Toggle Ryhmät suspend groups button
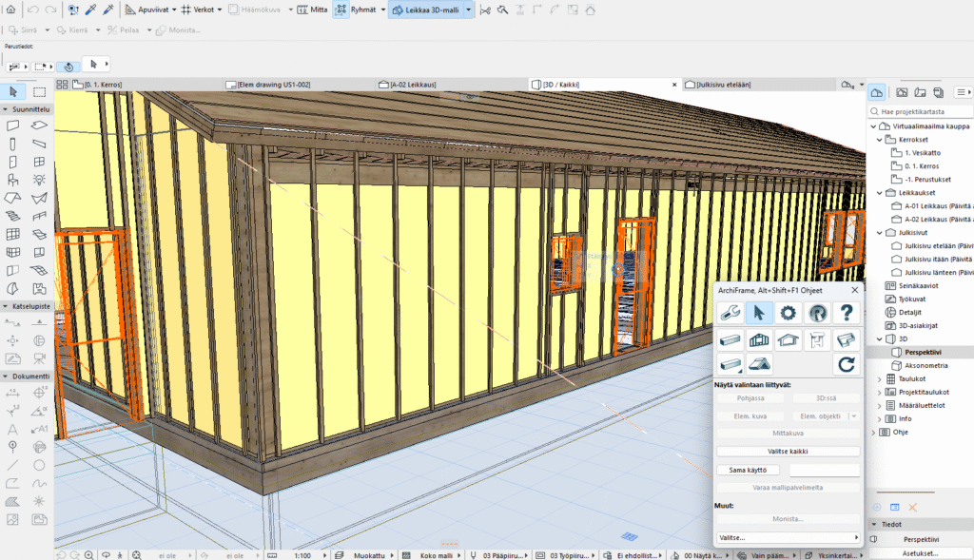974x560 pixels. point(341,10)
